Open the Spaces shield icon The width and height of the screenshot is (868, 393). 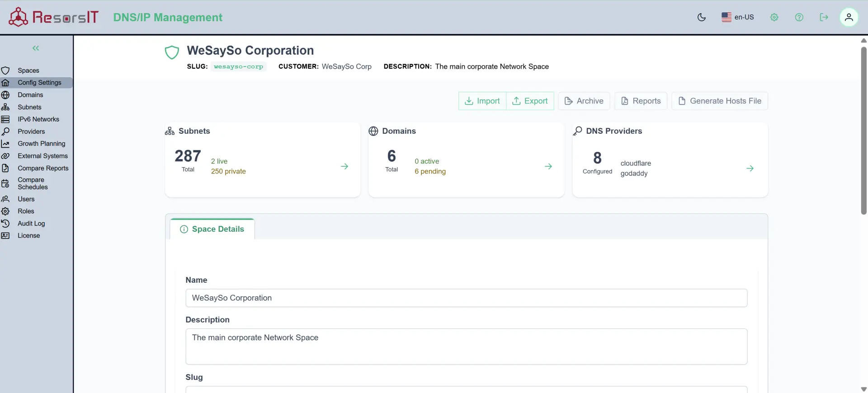click(x=5, y=70)
